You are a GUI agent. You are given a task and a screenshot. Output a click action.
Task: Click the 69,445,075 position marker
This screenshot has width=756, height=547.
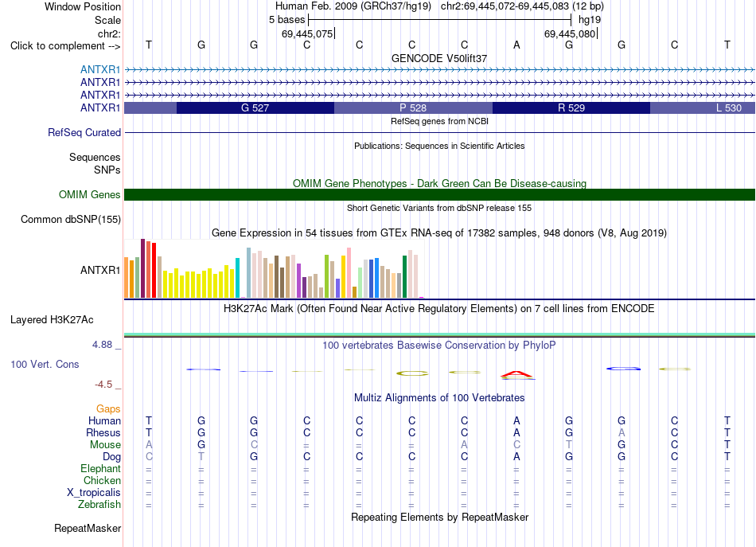[x=307, y=33]
